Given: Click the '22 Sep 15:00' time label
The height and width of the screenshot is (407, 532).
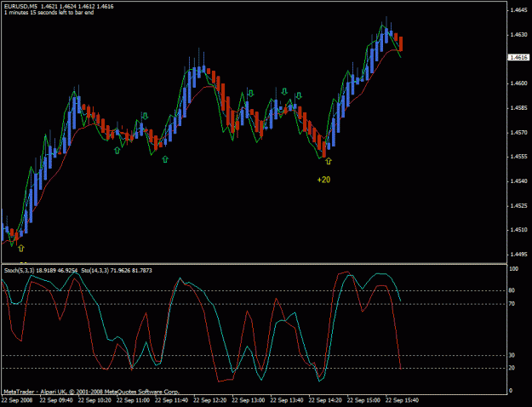Looking at the screenshot, I should coord(363,400).
